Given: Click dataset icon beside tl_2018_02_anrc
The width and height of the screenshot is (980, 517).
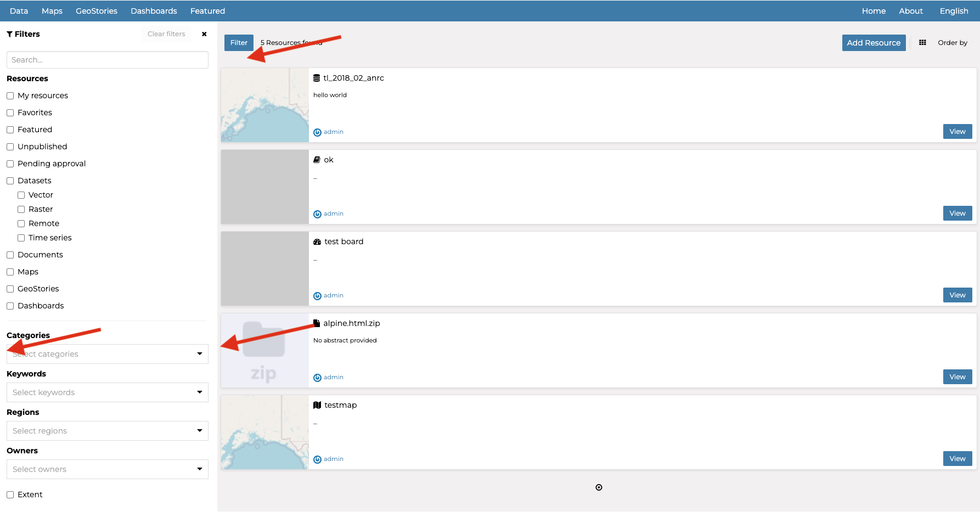Looking at the screenshot, I should pos(317,78).
